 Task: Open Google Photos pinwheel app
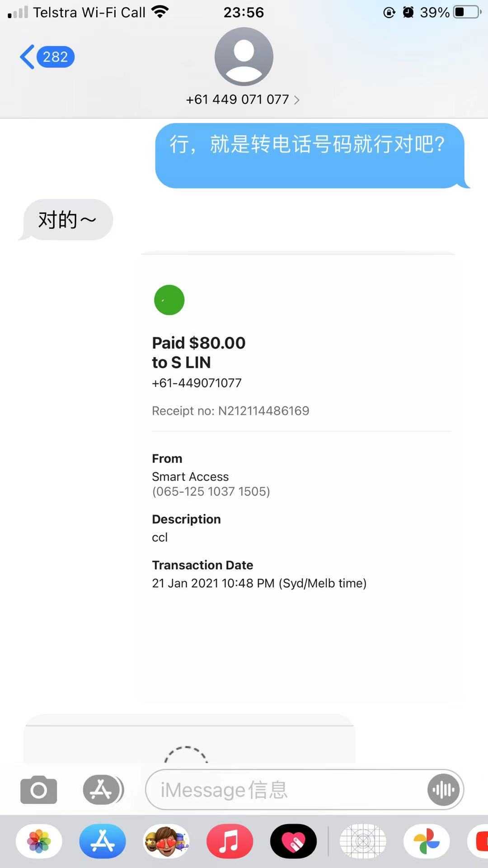pos(427,841)
